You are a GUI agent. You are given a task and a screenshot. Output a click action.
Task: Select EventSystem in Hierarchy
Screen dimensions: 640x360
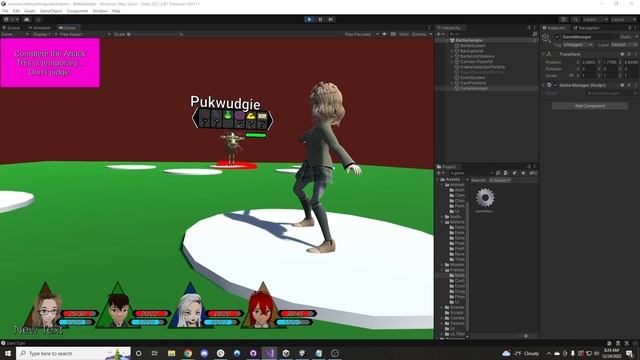point(472,78)
